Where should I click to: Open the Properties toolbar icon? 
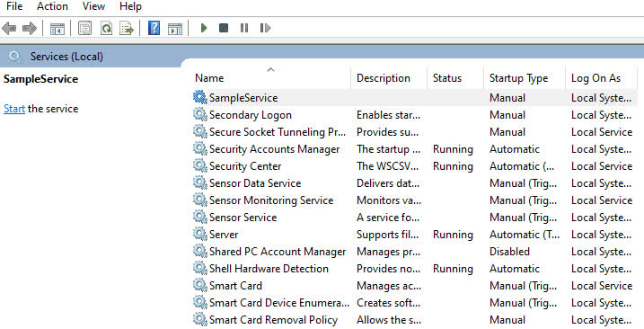click(x=84, y=29)
